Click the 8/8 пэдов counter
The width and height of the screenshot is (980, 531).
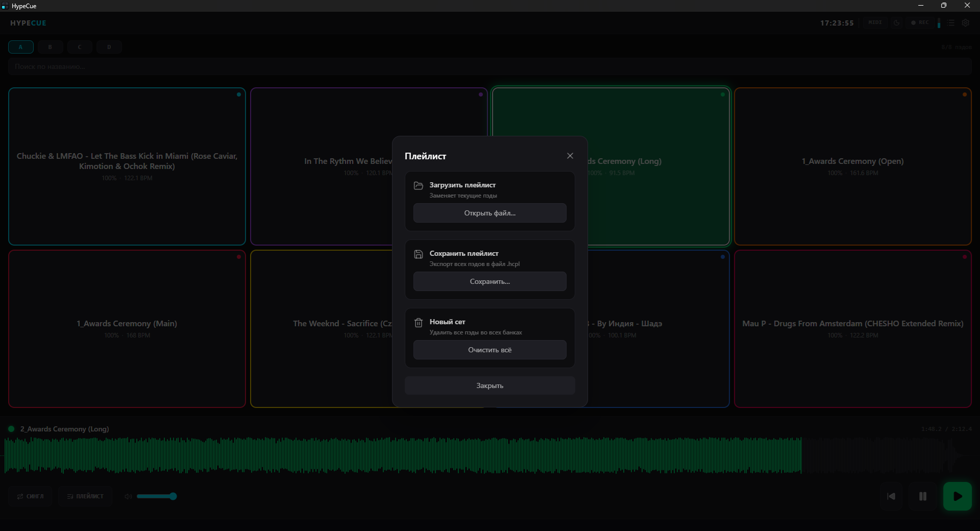tap(957, 47)
